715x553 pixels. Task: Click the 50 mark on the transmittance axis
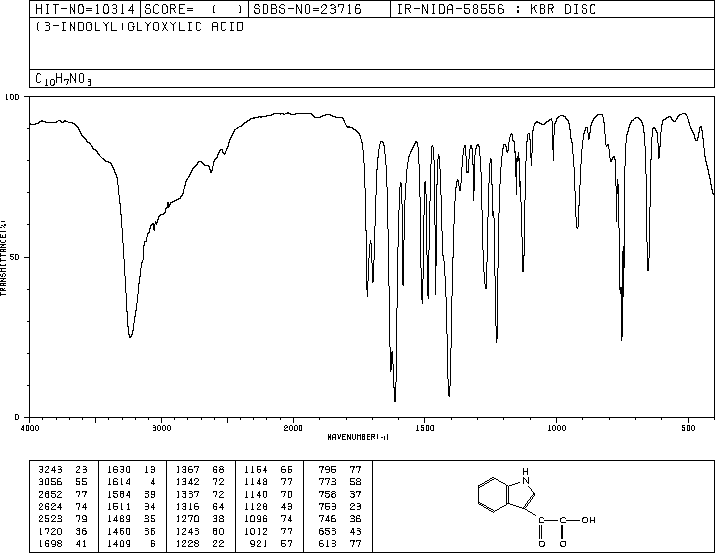15,257
